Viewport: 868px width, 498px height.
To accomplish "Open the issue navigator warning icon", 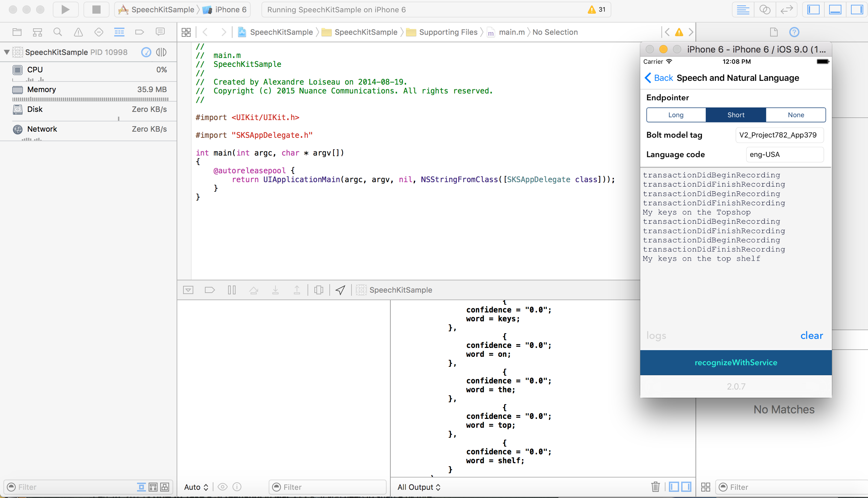I will click(78, 32).
